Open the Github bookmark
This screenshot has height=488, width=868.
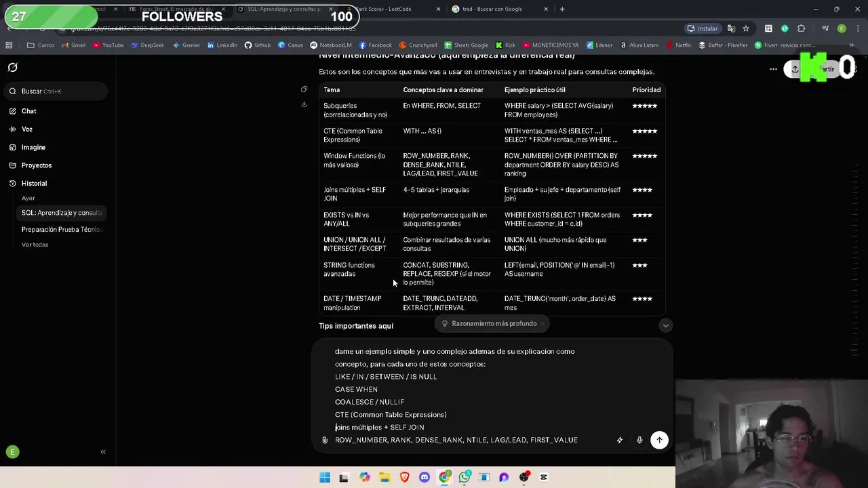pos(258,45)
